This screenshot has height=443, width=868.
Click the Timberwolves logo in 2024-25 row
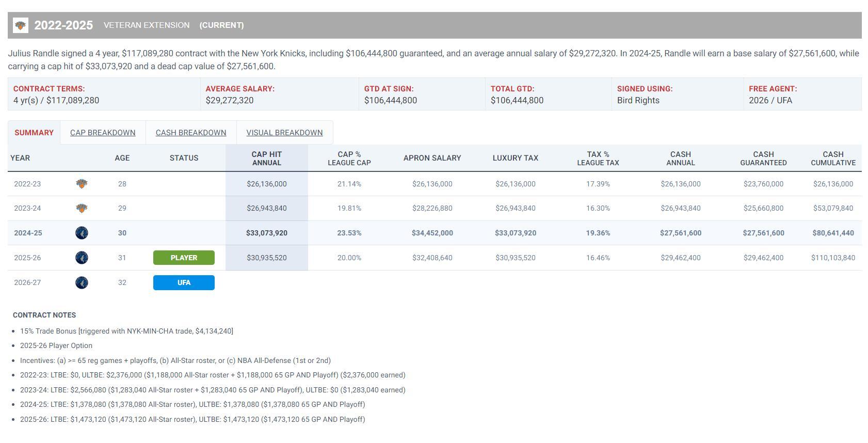pyautogui.click(x=82, y=233)
